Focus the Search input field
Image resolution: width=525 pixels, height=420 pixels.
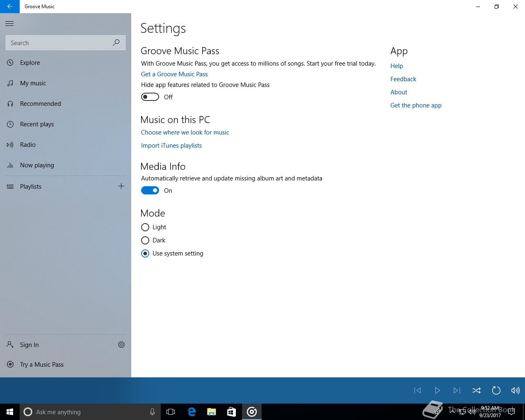pyautogui.click(x=66, y=43)
